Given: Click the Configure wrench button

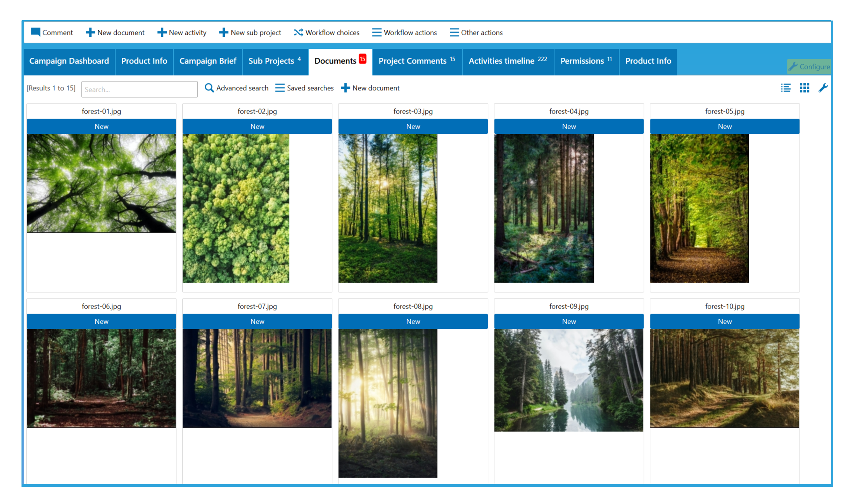Looking at the screenshot, I should coord(809,67).
